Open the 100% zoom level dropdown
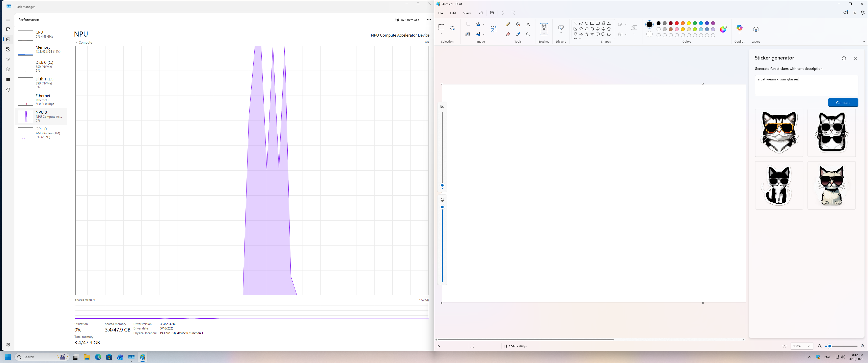 (808, 346)
